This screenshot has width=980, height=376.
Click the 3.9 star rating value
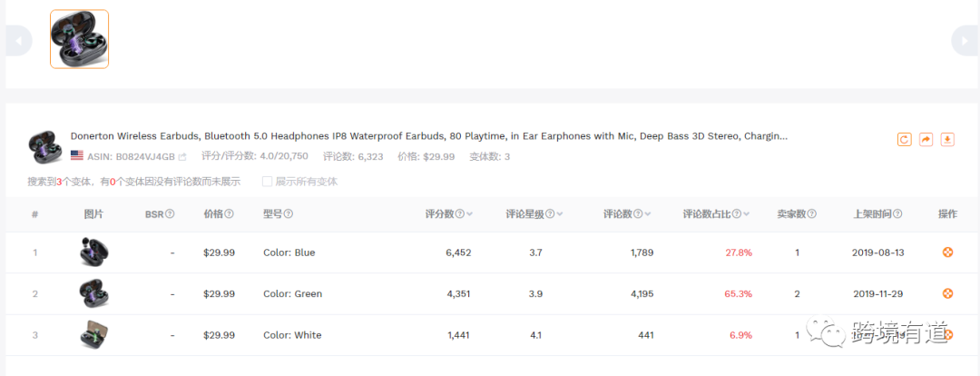pyautogui.click(x=535, y=293)
